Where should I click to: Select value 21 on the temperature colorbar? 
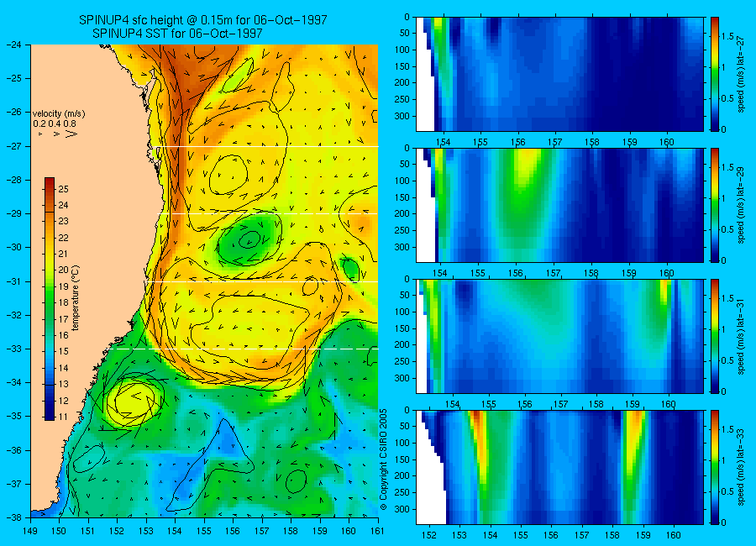(x=63, y=255)
